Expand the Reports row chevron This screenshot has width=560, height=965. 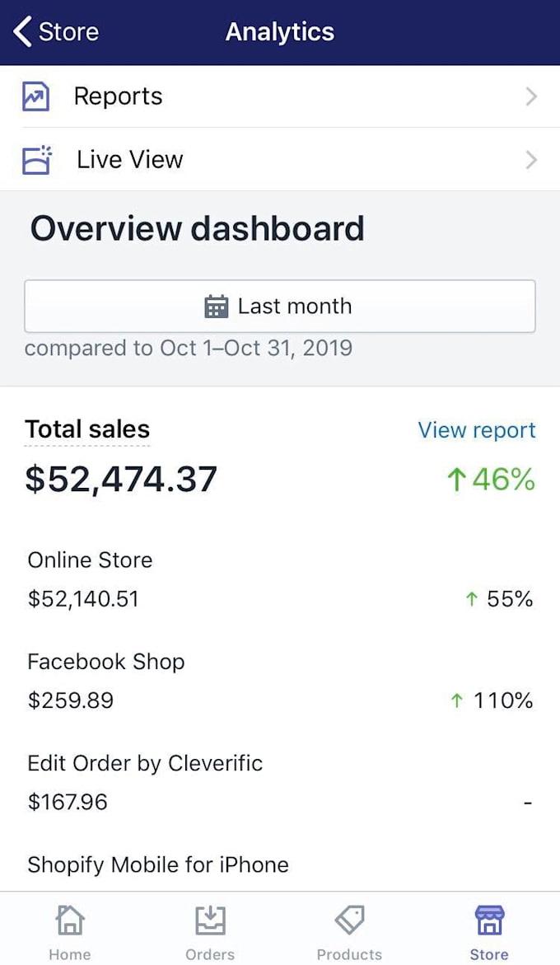(531, 97)
